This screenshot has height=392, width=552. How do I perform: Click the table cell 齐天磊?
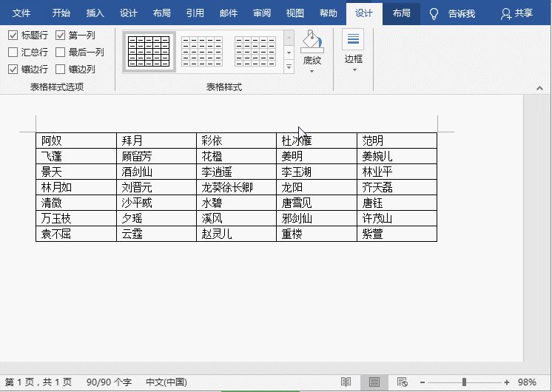pos(397,187)
